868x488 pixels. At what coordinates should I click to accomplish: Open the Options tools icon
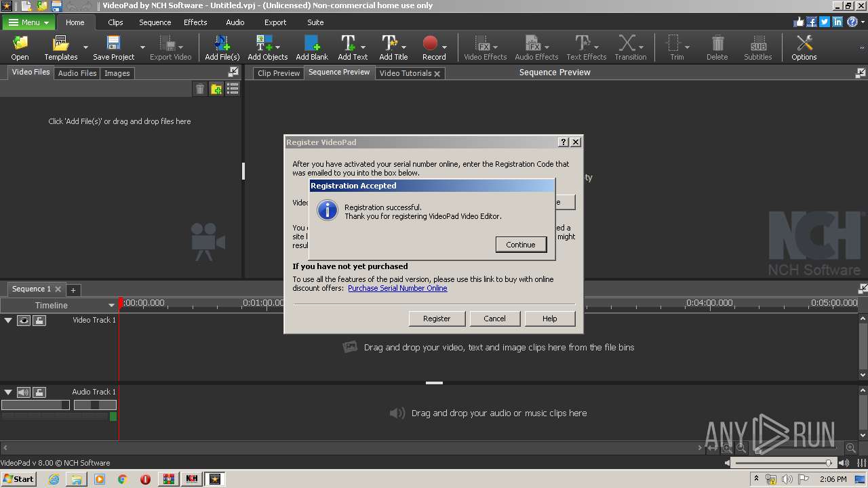(804, 47)
